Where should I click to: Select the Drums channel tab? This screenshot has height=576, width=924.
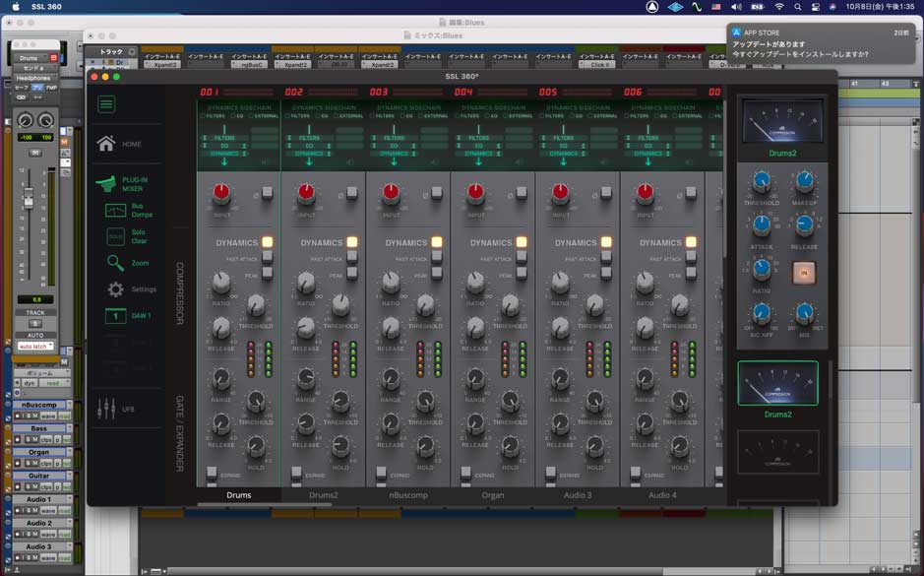click(239, 495)
